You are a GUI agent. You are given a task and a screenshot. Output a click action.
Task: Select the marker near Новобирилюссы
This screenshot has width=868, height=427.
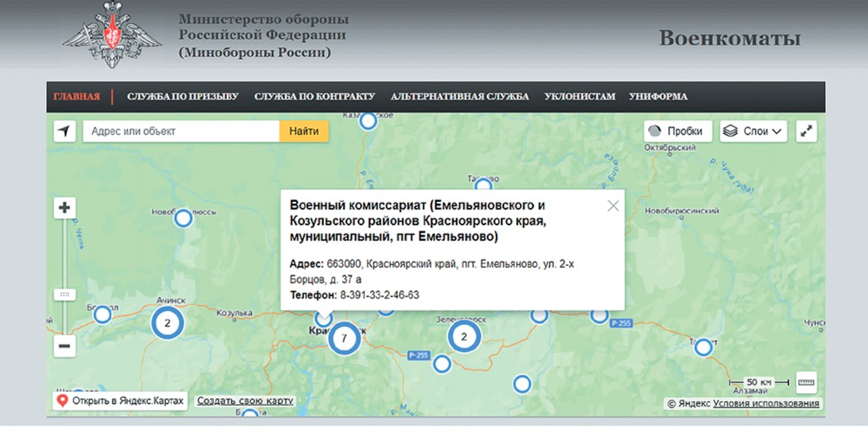(x=183, y=218)
